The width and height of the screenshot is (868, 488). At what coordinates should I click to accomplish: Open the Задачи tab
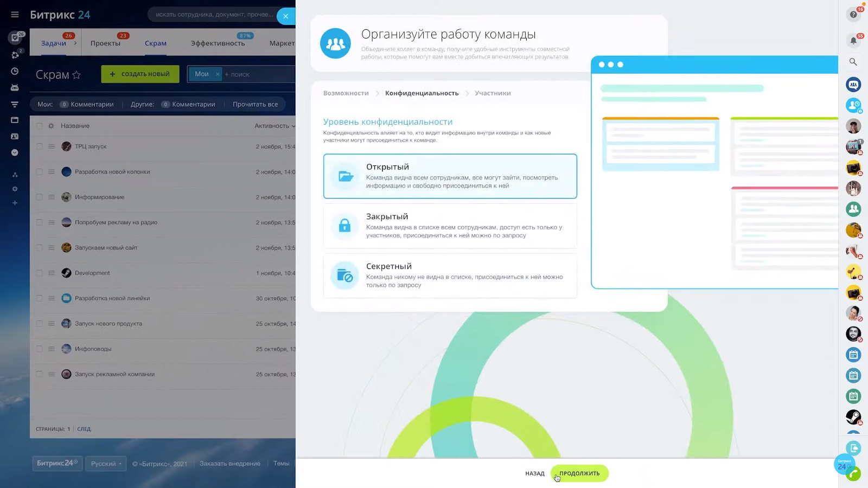54,43
